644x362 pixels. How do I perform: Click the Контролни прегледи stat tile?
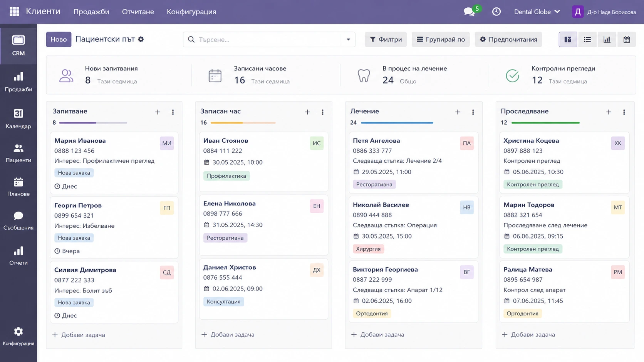click(562, 75)
